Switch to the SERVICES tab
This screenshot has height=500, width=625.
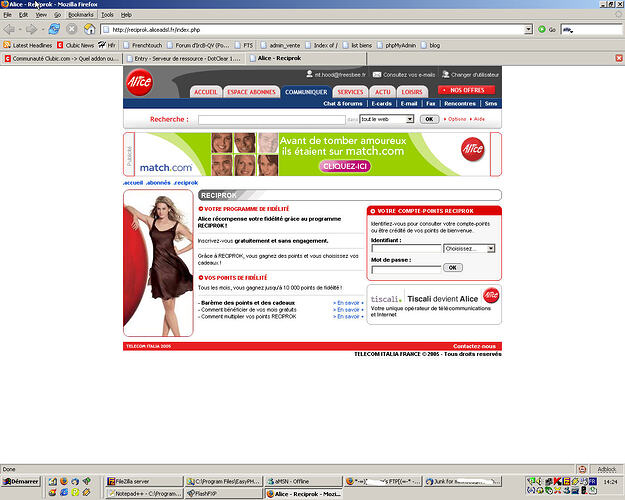coord(350,92)
